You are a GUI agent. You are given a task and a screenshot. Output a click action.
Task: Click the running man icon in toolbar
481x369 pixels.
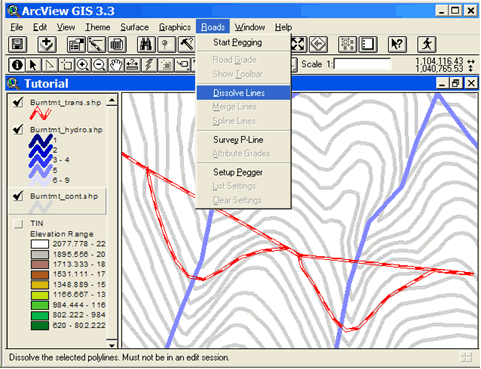427,44
